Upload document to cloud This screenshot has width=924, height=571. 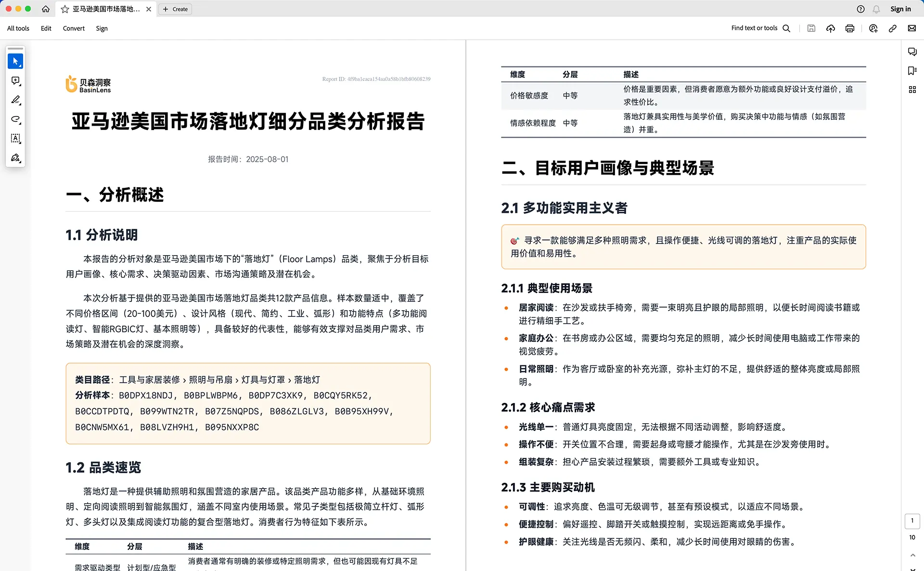[x=831, y=28]
